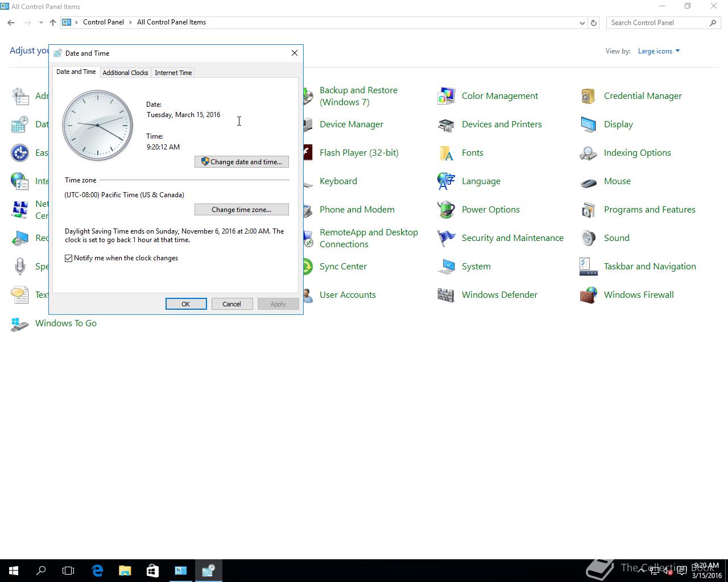Launch Microsoft Edge from the taskbar

(97, 571)
